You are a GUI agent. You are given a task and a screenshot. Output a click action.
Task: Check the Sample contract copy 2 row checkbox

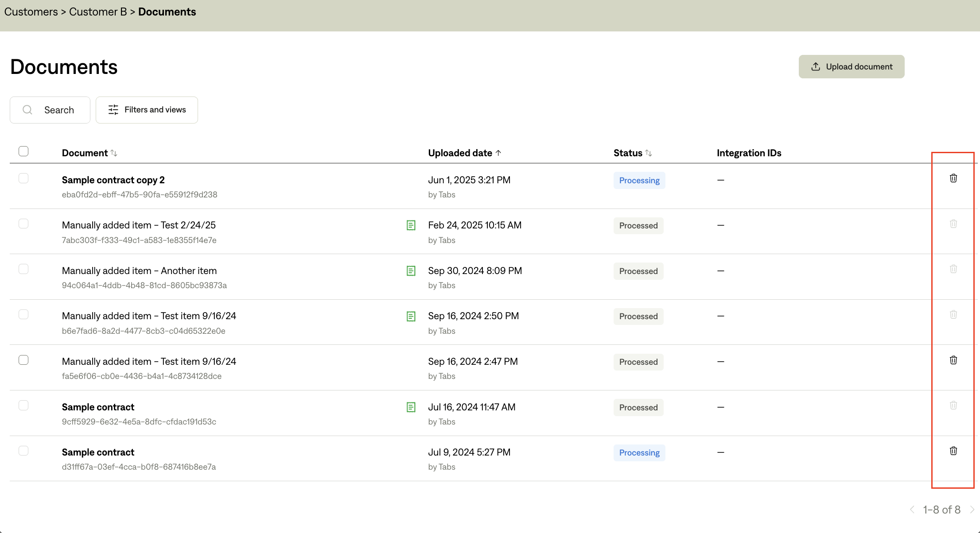click(x=23, y=178)
